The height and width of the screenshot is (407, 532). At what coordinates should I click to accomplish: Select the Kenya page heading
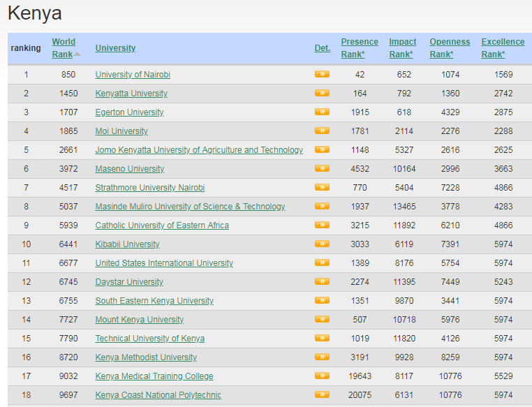[x=35, y=13]
